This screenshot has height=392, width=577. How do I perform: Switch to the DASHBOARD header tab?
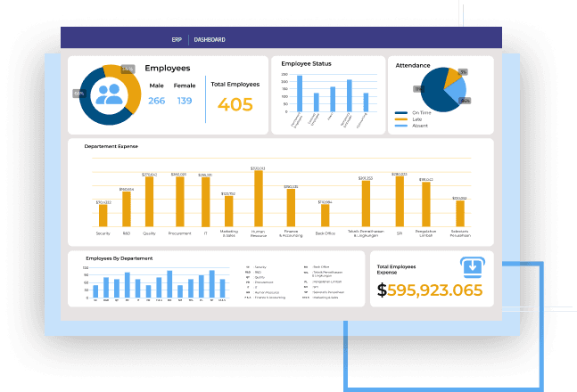point(210,40)
